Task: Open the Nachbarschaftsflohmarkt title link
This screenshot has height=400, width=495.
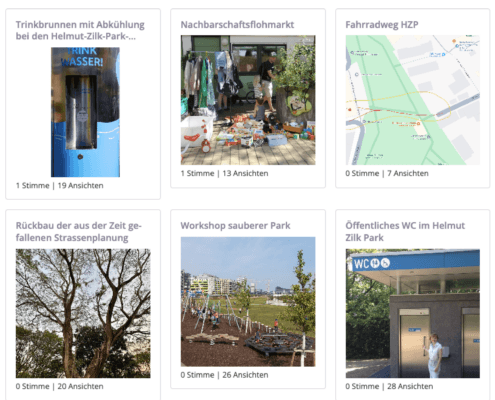Action: click(x=237, y=25)
